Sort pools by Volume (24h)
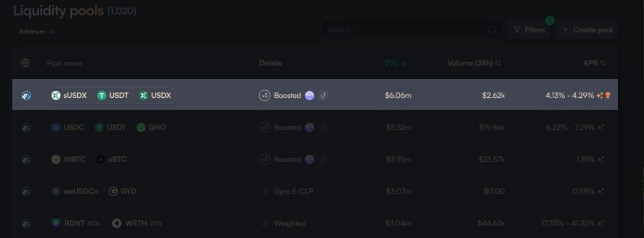This screenshot has height=238, width=644. pos(474,63)
